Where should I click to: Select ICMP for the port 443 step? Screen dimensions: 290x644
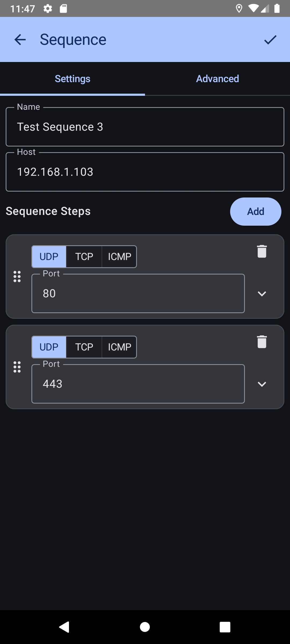tap(119, 347)
